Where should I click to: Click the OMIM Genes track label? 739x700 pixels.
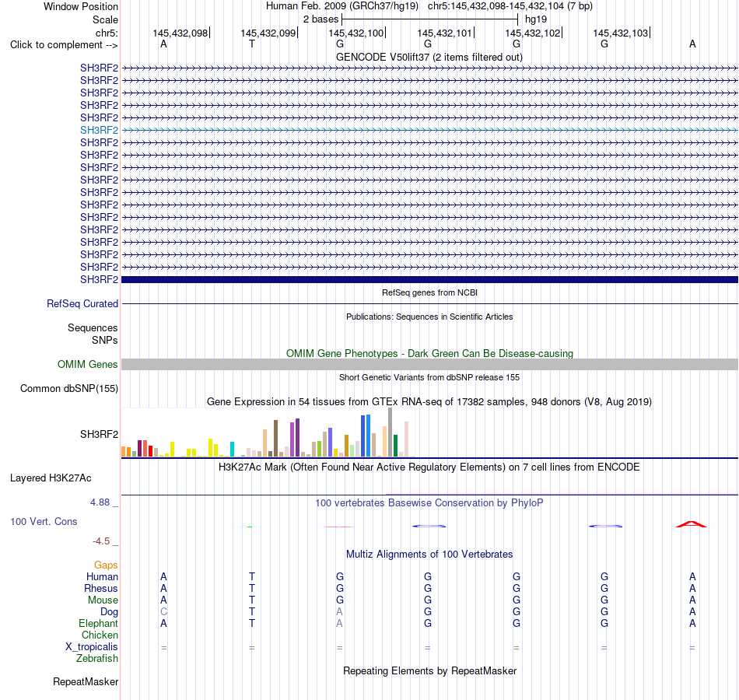[x=87, y=364]
